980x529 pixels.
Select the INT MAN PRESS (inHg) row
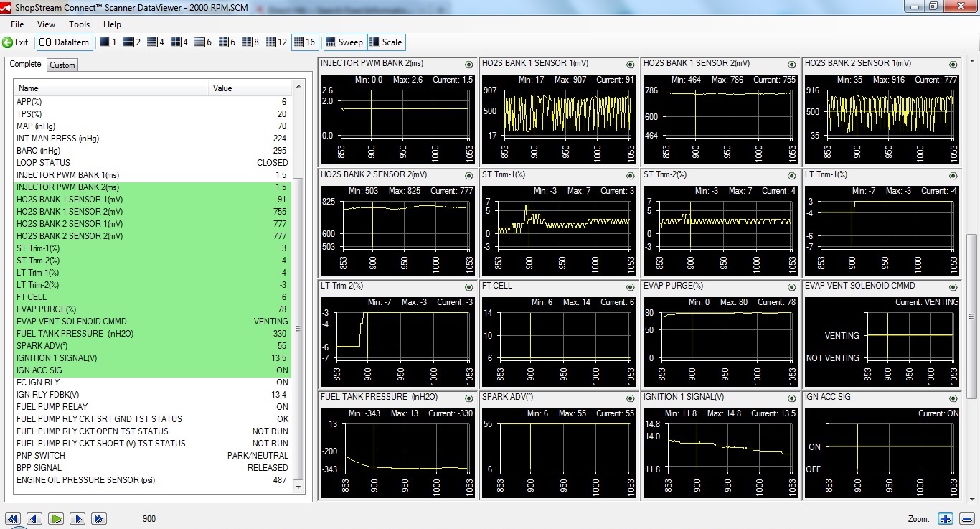pyautogui.click(x=152, y=139)
